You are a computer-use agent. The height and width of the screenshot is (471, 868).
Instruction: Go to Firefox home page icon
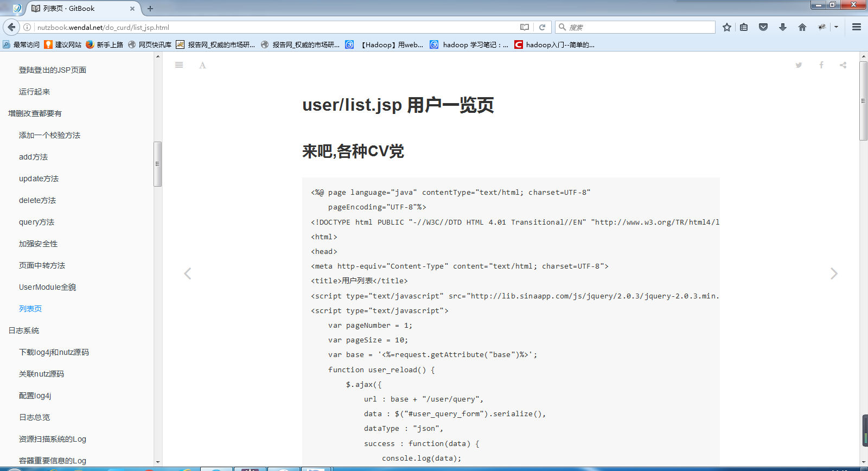pyautogui.click(x=802, y=27)
